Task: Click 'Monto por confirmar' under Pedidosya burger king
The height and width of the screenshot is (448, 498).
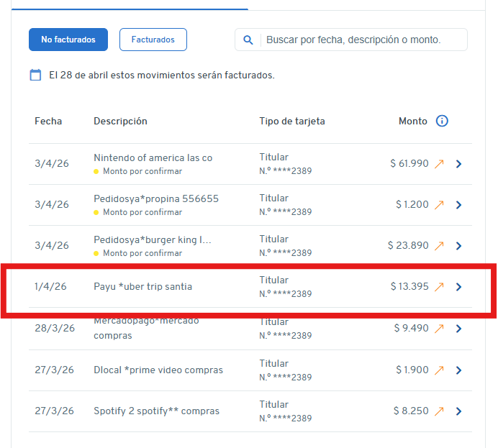Action: point(142,253)
